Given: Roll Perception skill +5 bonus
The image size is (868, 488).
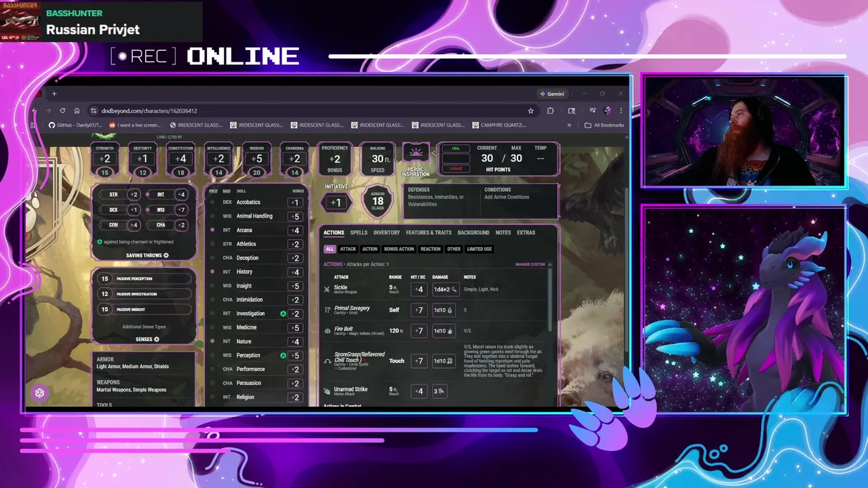Looking at the screenshot, I should [295, 355].
